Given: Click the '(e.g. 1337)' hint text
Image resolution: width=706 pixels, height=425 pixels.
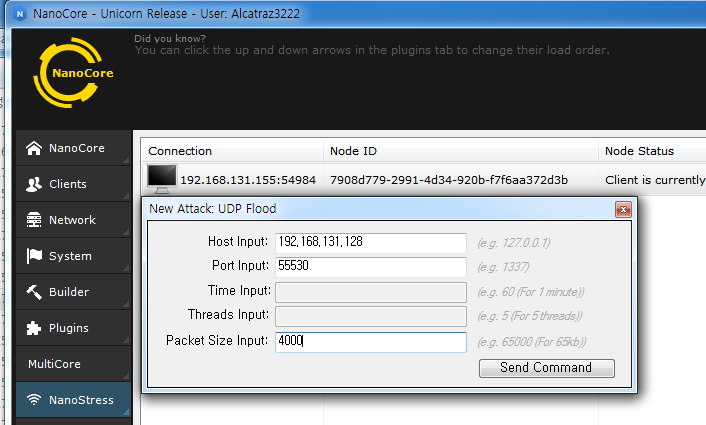Looking at the screenshot, I should point(503,267).
